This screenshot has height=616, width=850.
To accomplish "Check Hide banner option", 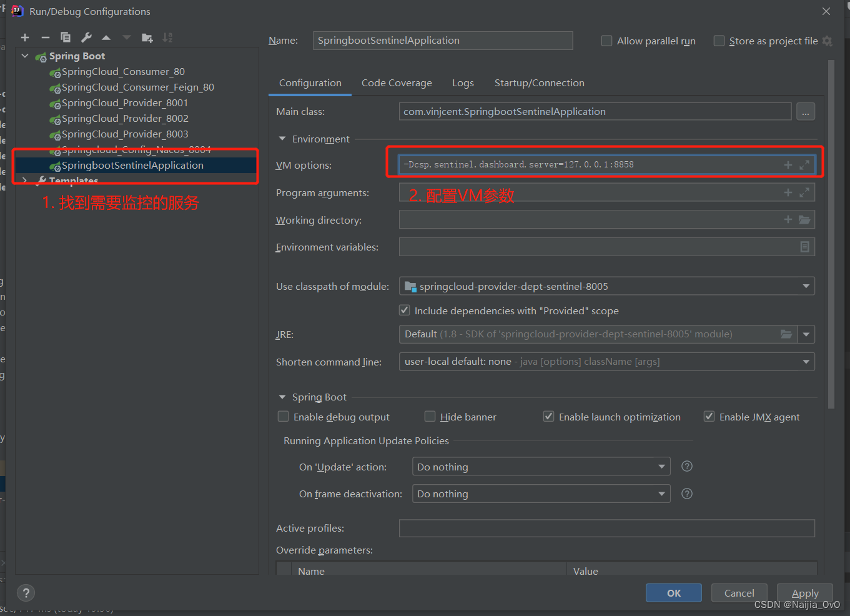I will [x=430, y=416].
